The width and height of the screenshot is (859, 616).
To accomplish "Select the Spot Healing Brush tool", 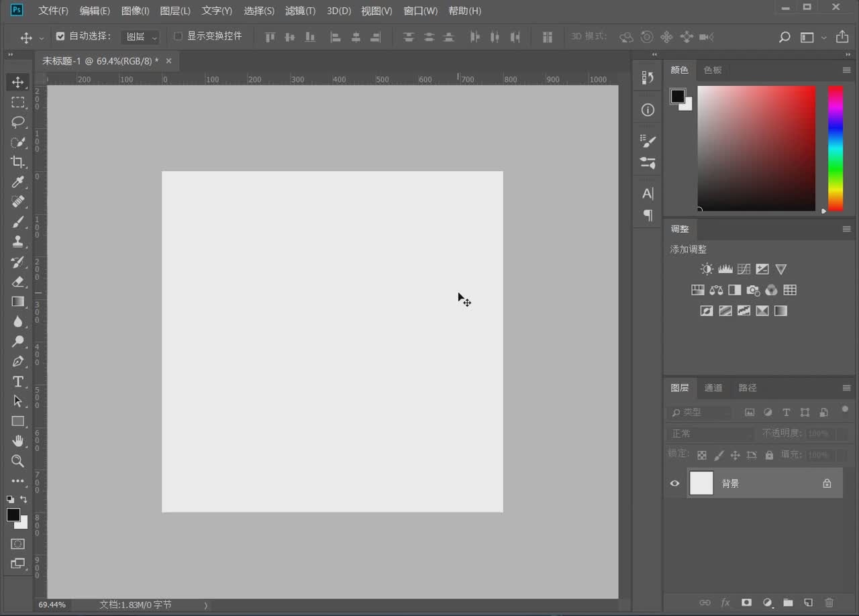I will point(18,201).
